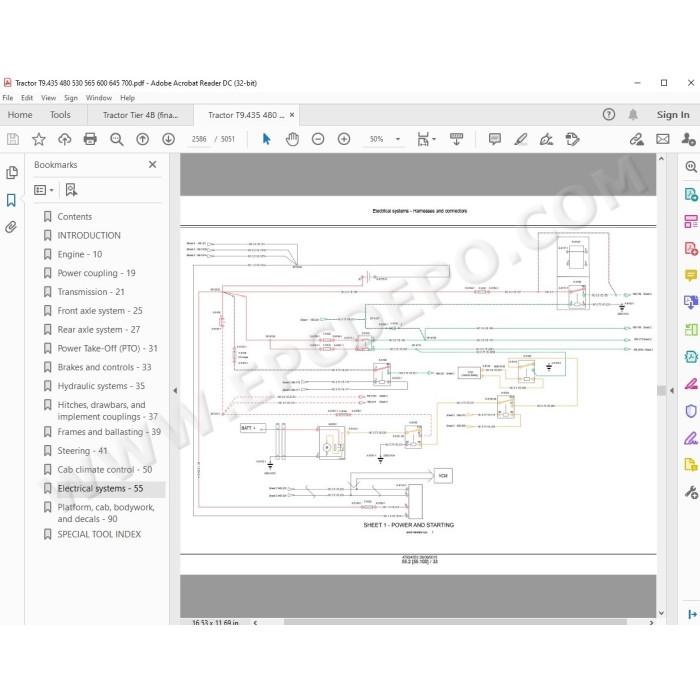This screenshot has width=700, height=700.
Task: Open the Hydraulic systems - 35 bookmark
Action: pos(101,386)
